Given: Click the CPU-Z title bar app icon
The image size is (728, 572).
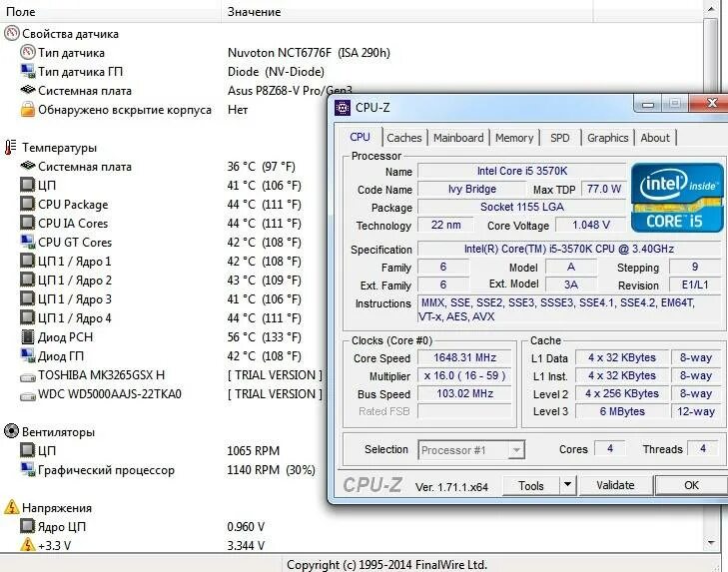Looking at the screenshot, I should [343, 108].
